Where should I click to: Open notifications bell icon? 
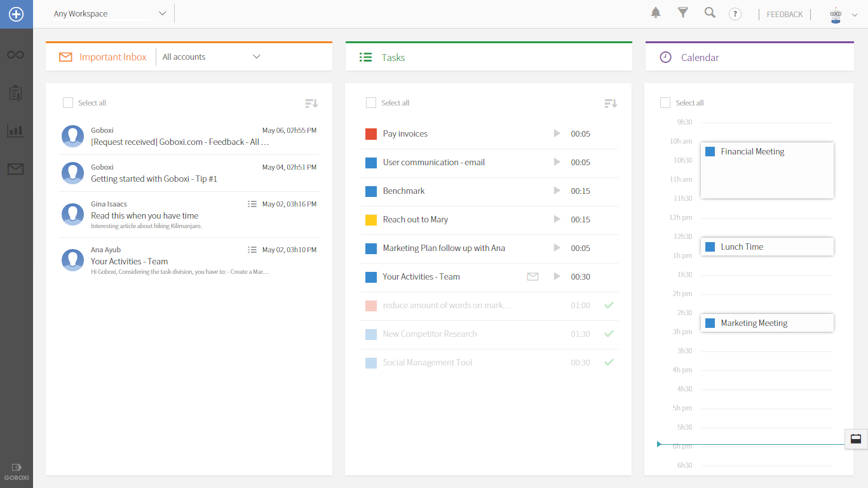click(x=656, y=13)
